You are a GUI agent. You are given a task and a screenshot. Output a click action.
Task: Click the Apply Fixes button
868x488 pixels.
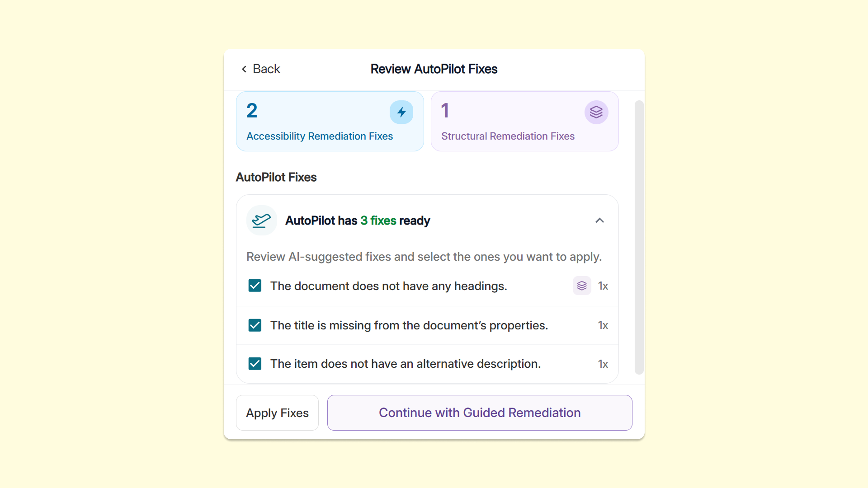click(x=277, y=413)
